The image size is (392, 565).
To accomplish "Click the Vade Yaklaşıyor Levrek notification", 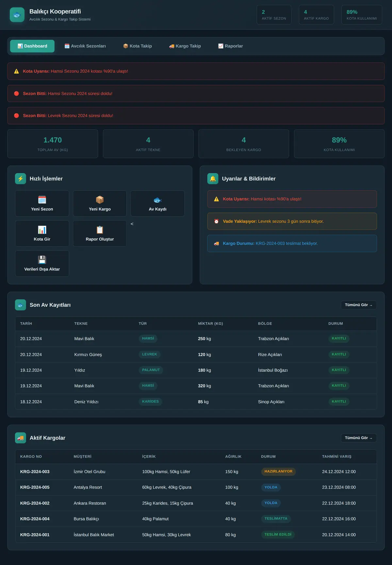I will 292,221.
